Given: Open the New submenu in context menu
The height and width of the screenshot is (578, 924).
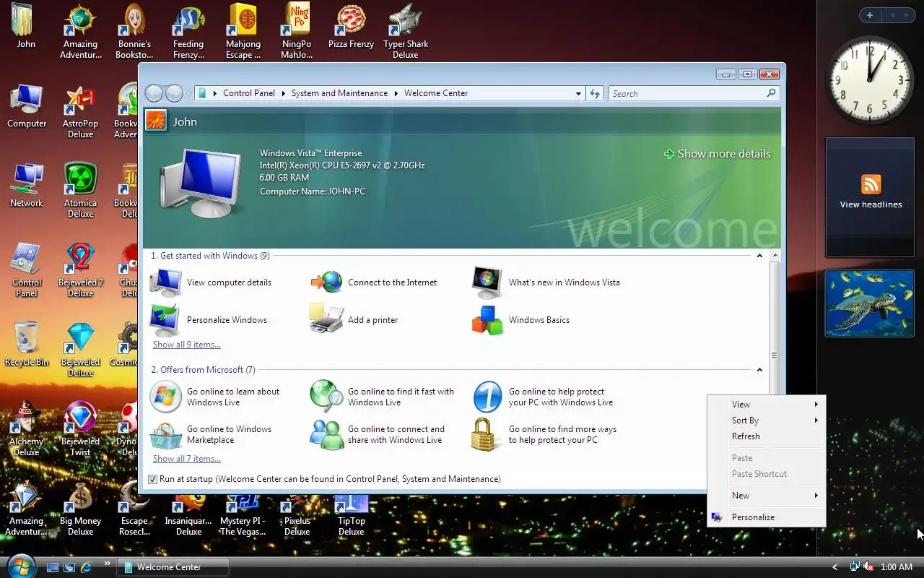Looking at the screenshot, I should 767,496.
